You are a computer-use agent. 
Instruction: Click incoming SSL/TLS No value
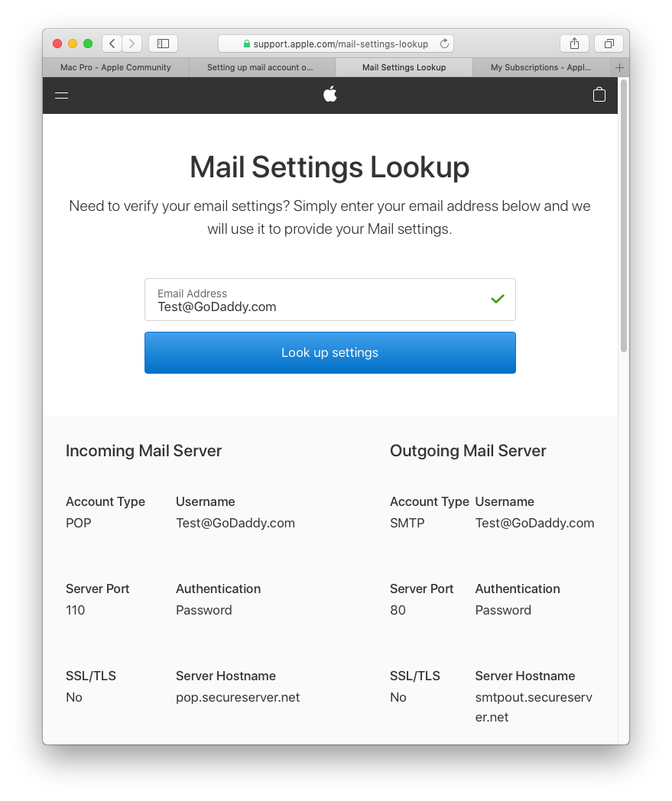tap(74, 697)
